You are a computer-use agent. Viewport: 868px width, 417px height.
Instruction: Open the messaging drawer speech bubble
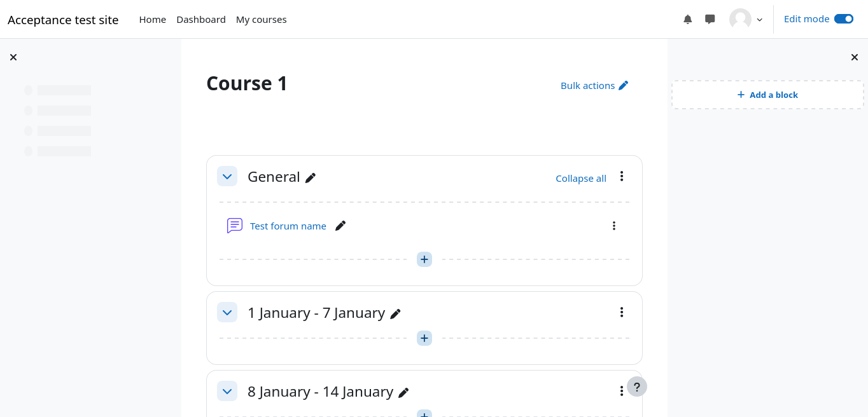(x=710, y=20)
